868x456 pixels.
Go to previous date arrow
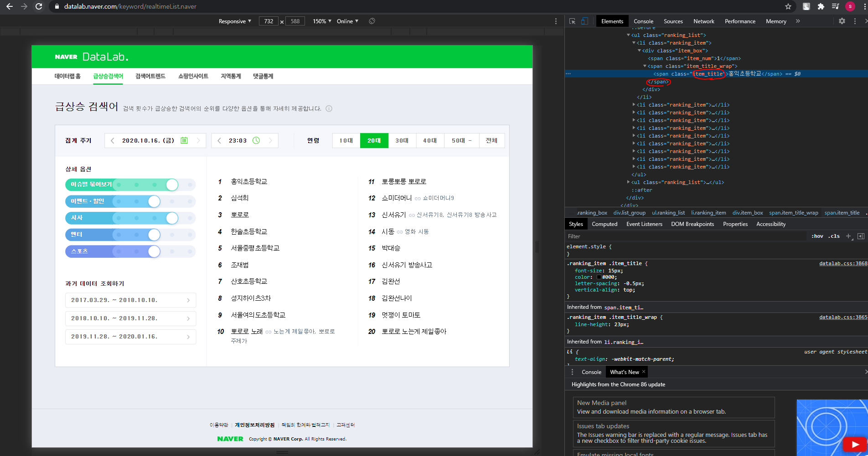113,140
